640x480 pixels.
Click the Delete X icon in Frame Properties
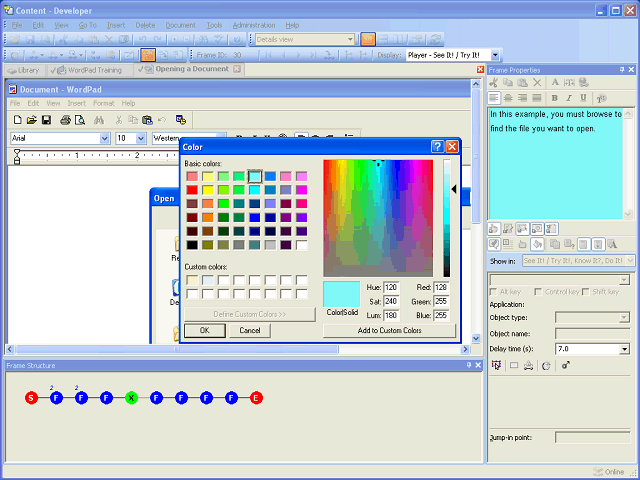[537, 83]
